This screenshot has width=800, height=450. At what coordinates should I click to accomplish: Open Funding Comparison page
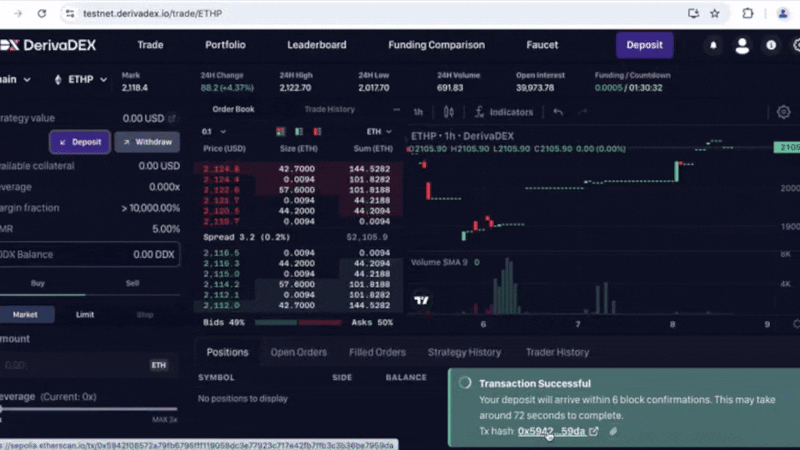point(436,45)
